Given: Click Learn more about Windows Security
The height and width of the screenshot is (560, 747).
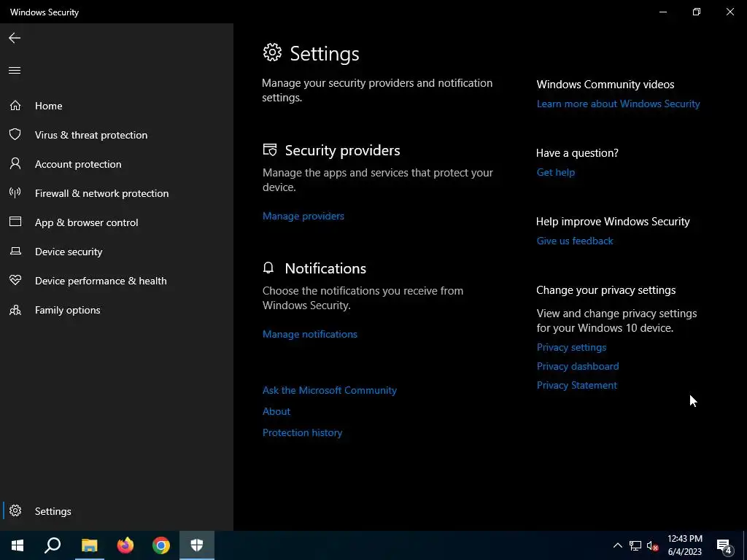Looking at the screenshot, I should 618,104.
